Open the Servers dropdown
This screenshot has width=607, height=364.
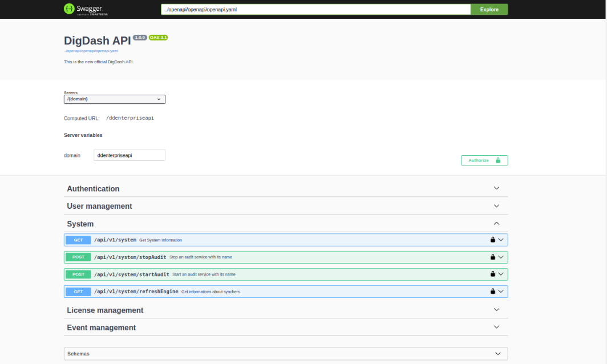point(115,99)
